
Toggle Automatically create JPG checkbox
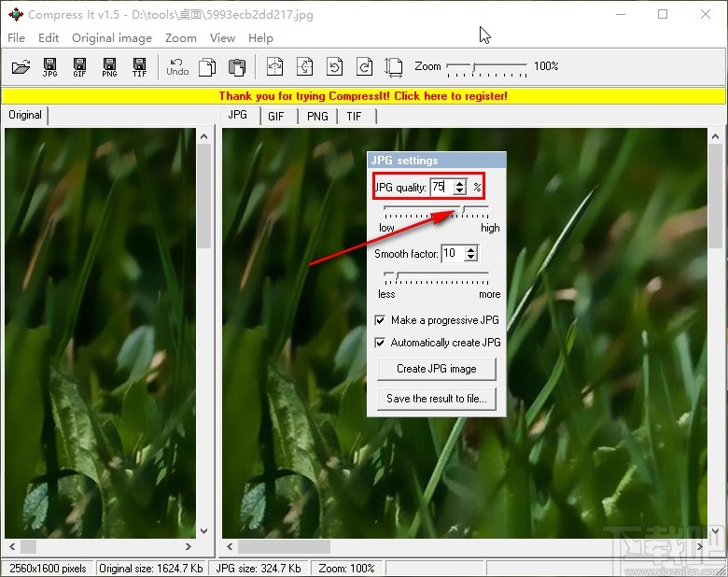380,343
